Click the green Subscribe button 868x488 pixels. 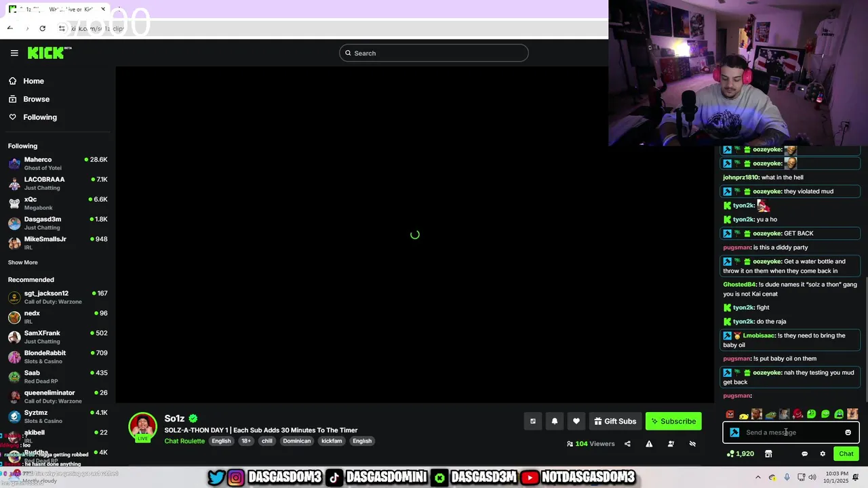click(x=673, y=421)
